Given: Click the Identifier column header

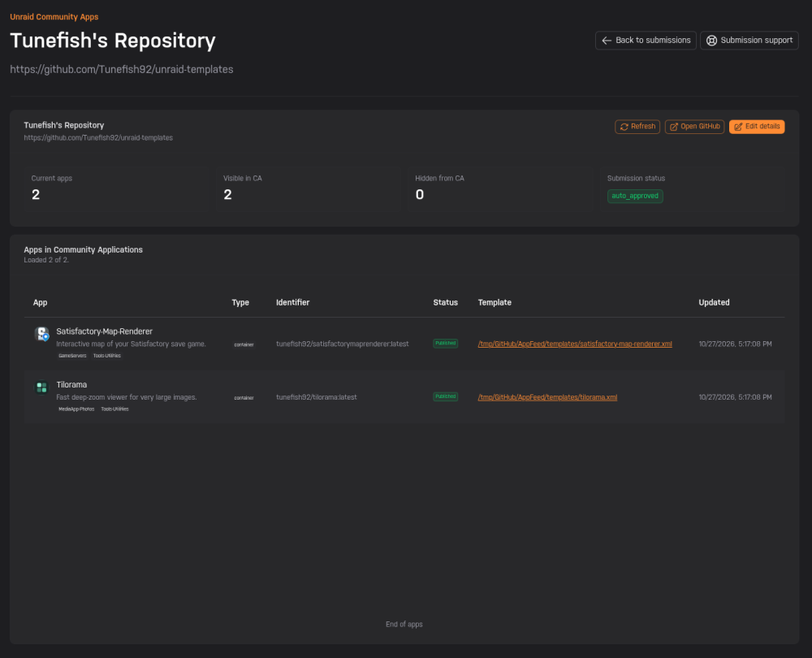Looking at the screenshot, I should point(292,302).
